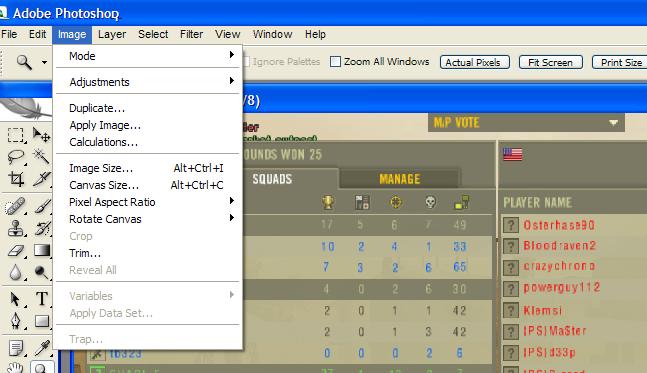Select the Move tool

41,135
